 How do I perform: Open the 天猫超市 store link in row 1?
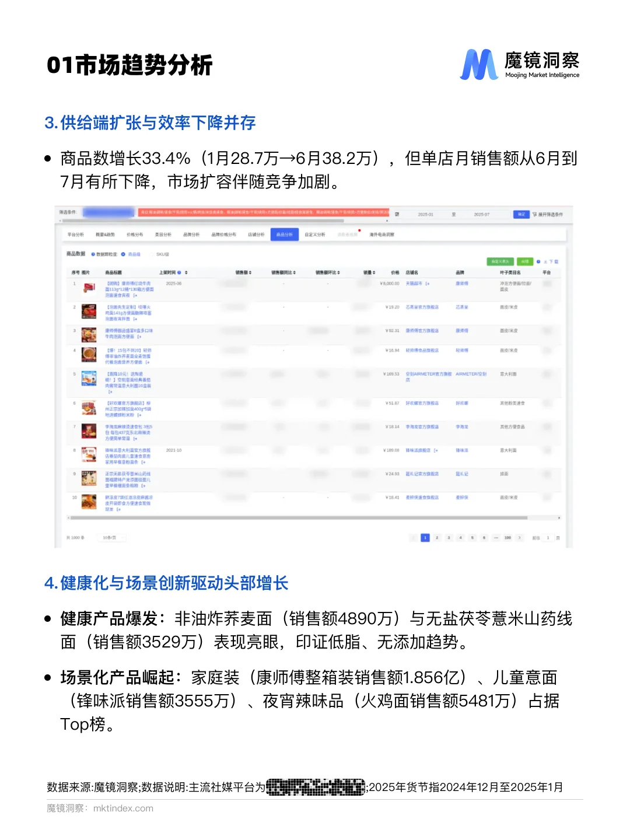414,283
